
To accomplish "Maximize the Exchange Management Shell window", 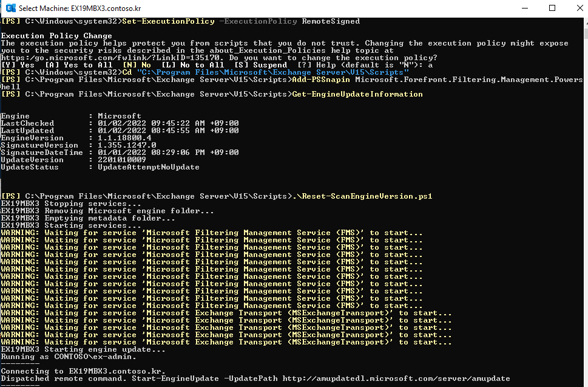I will click(x=552, y=8).
